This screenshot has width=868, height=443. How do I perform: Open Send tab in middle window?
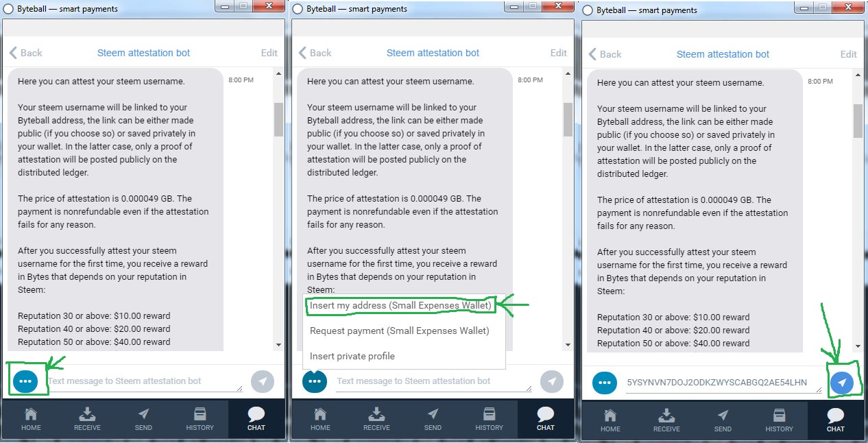tap(433, 419)
